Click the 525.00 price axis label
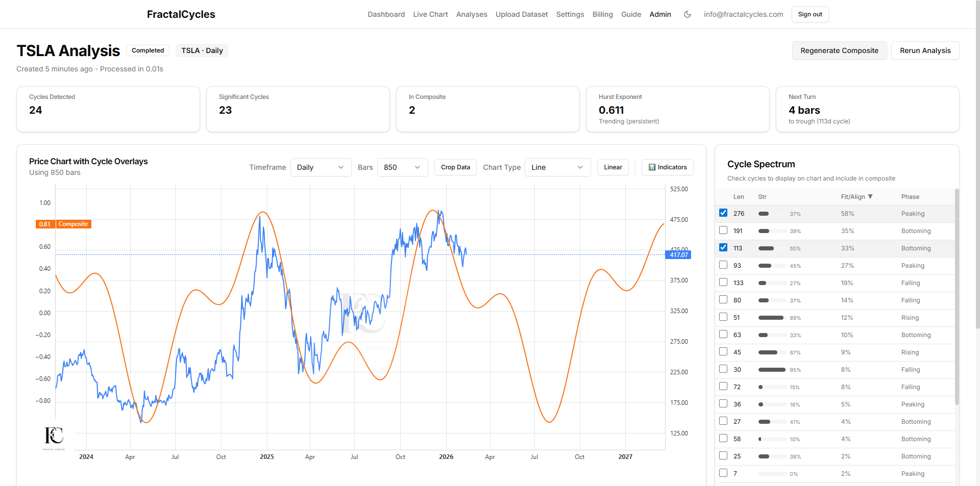 point(679,189)
